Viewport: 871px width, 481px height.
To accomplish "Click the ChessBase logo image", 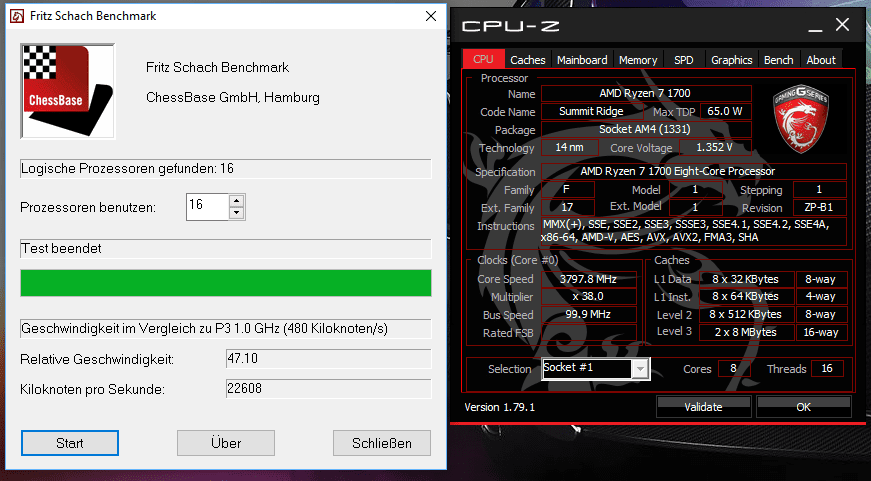I will (68, 91).
